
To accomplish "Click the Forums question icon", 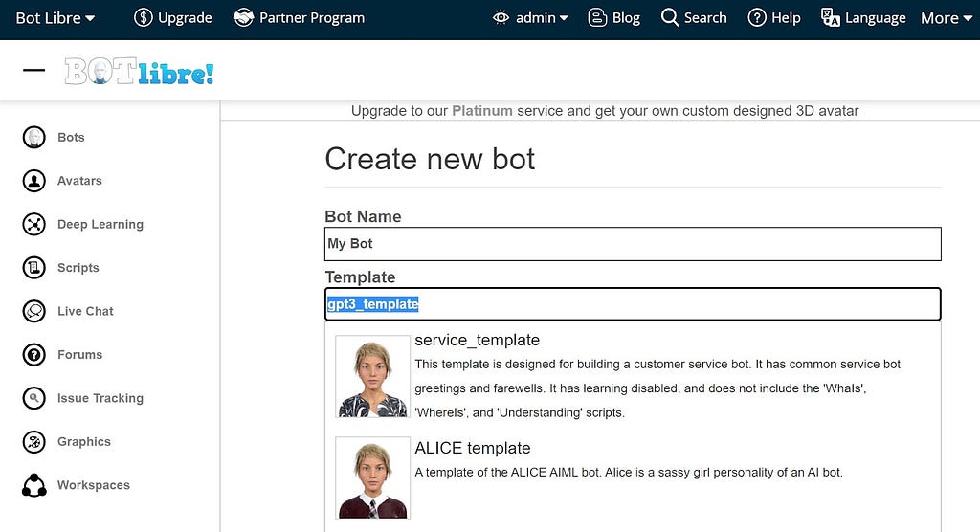I will coord(33,354).
